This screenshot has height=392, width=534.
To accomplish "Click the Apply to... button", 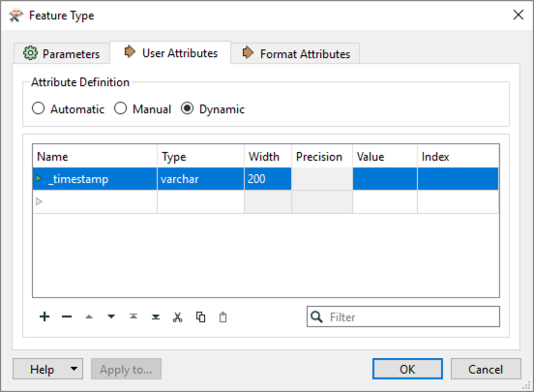I will [x=126, y=369].
